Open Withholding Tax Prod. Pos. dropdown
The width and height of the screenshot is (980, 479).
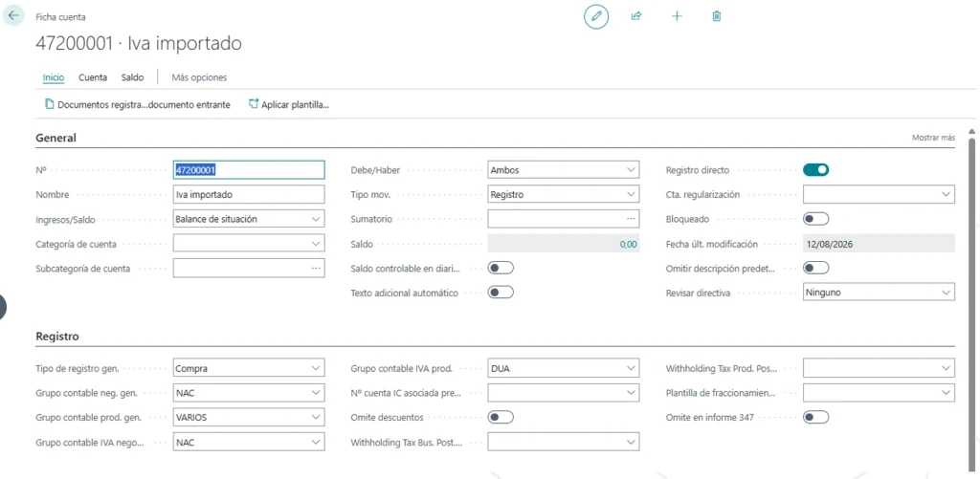tap(946, 368)
